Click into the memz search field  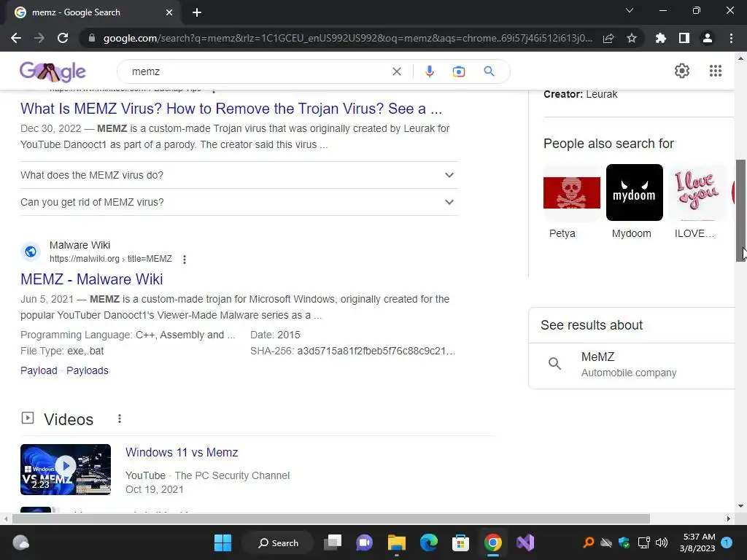coord(258,71)
